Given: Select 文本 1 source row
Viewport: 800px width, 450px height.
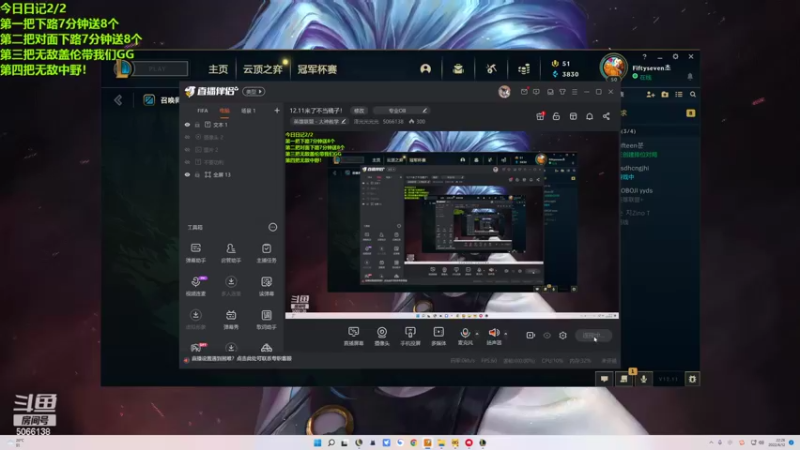Looking at the screenshot, I should click(232, 124).
